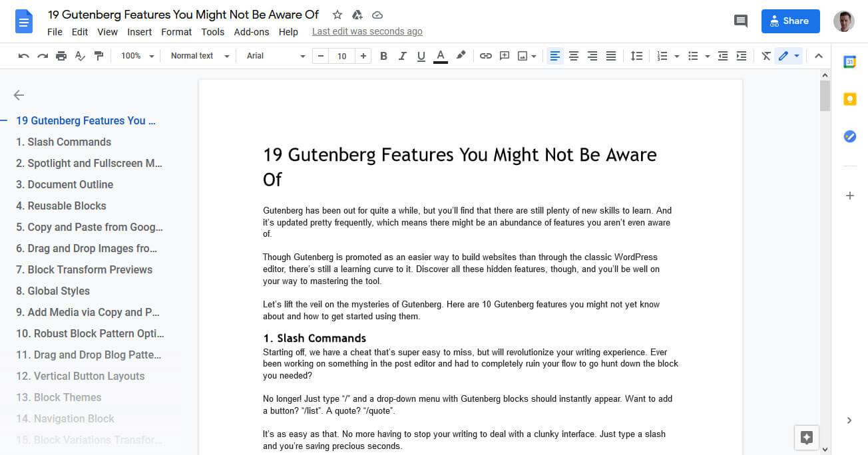Open Google Keep side panel

coord(849,99)
